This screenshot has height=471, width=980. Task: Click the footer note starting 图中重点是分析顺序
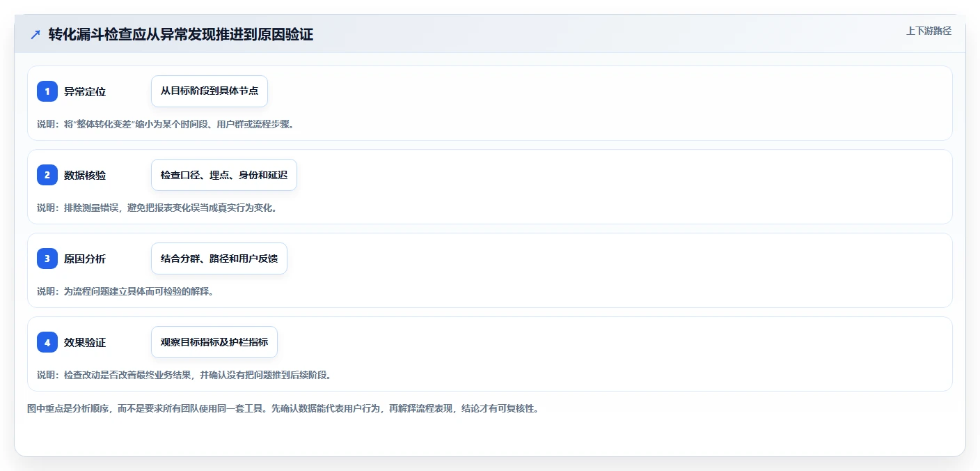(x=283, y=408)
